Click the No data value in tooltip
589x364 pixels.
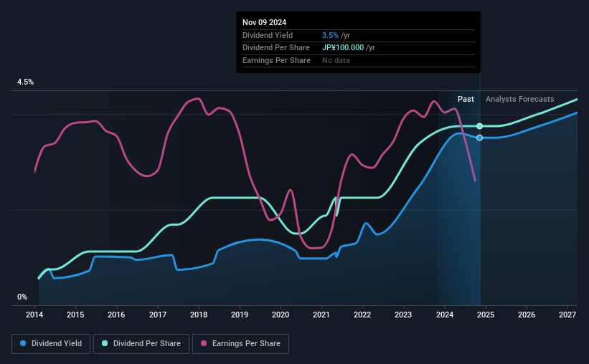(336, 60)
